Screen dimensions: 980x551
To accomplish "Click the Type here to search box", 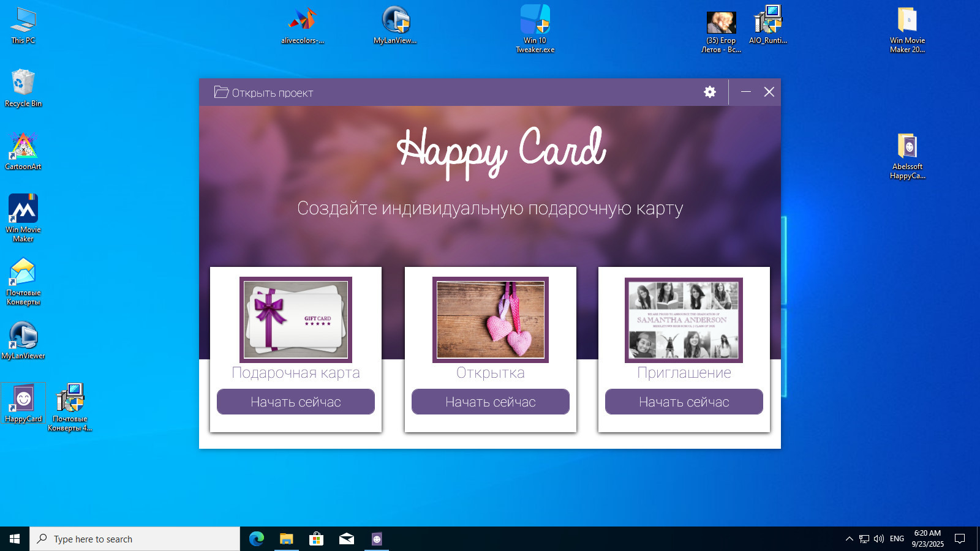I will click(135, 539).
